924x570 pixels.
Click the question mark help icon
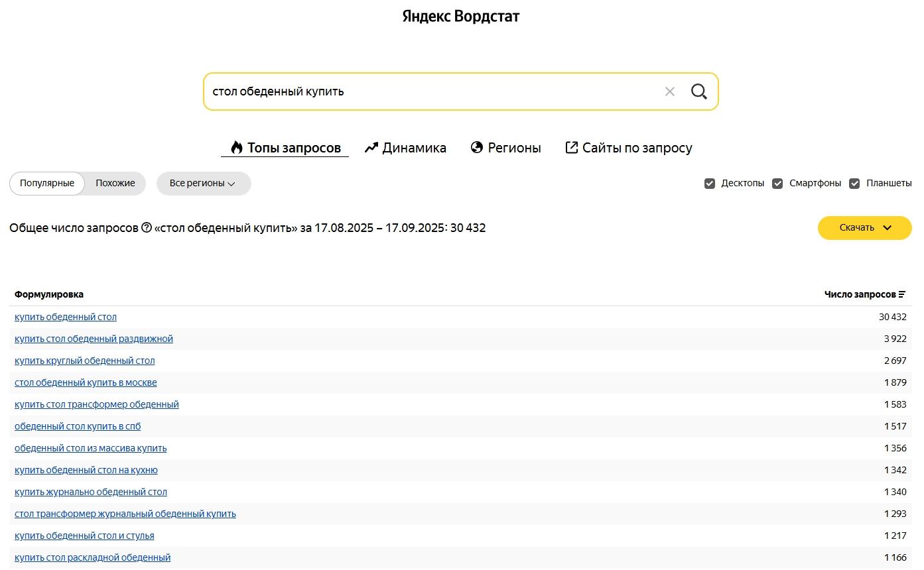click(147, 228)
